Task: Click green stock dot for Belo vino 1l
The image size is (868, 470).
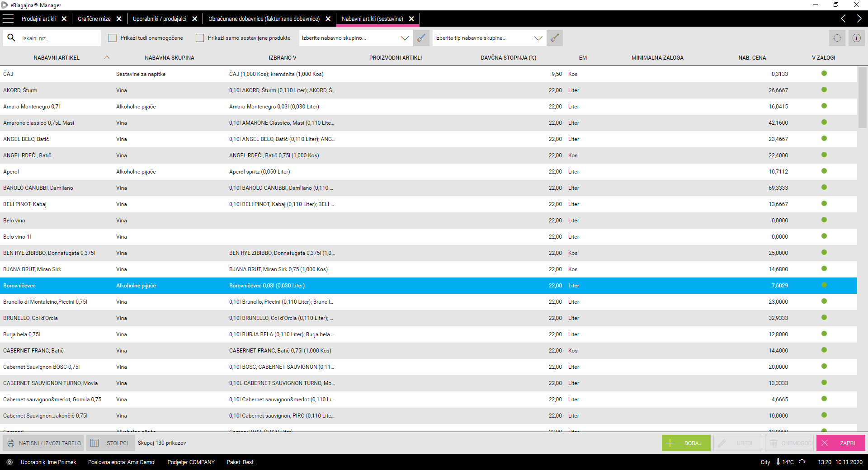Action: [824, 236]
